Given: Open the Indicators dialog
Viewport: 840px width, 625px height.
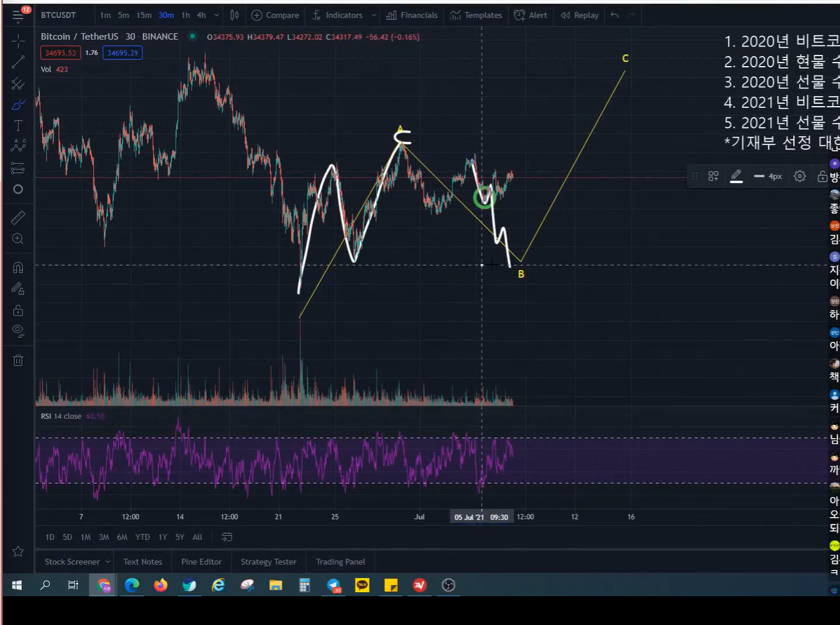Looking at the screenshot, I should click(338, 15).
